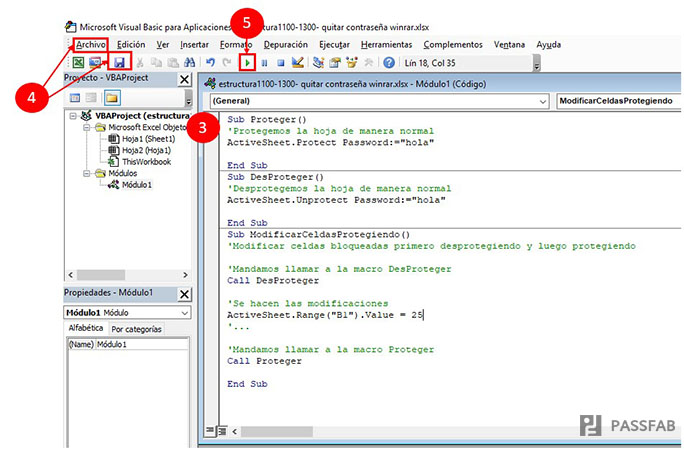Click the View Code icon in the Project panel

75,98
